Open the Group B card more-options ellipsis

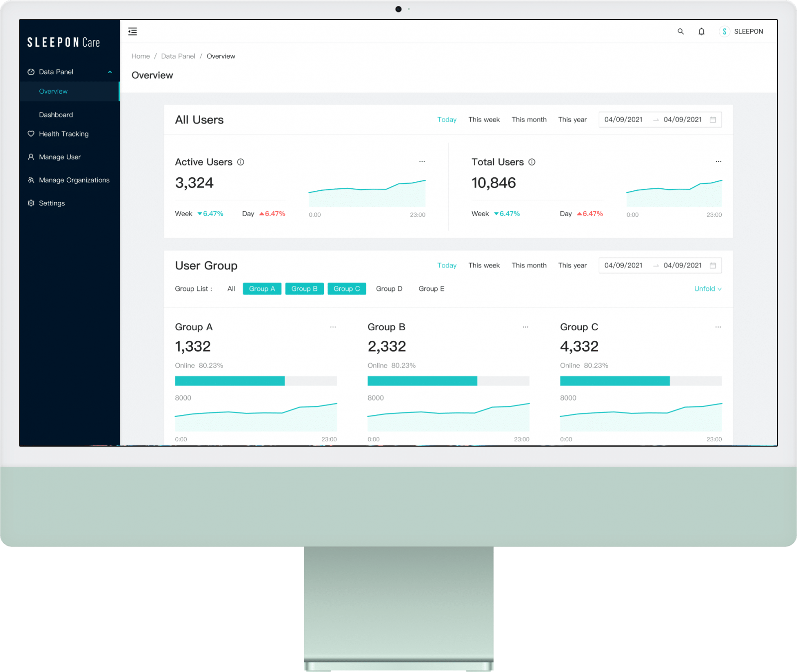tap(526, 327)
